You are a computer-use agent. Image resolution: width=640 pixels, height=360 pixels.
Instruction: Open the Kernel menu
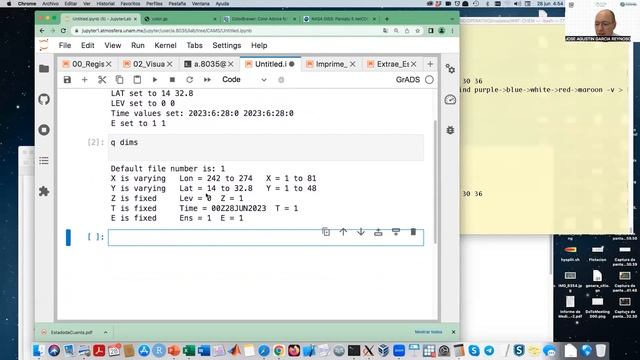[x=165, y=45]
